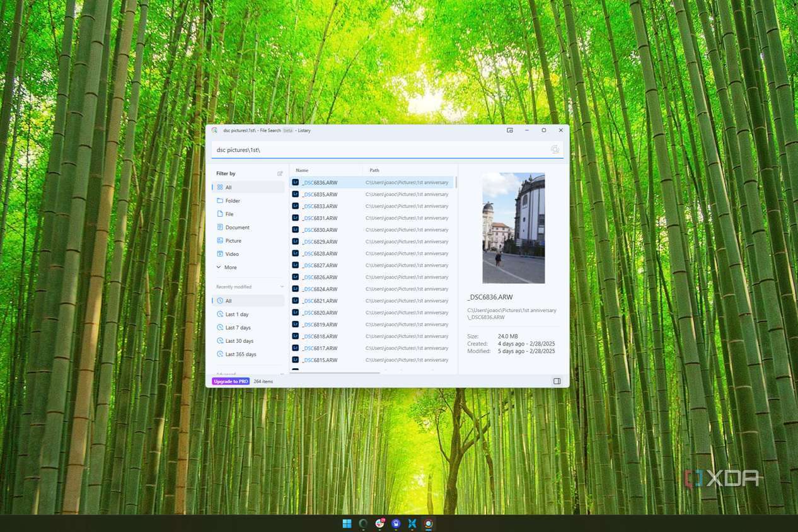Click the Lightroom icon beside _DSC6820.ARW
Image resolution: width=798 pixels, height=532 pixels.
click(295, 313)
